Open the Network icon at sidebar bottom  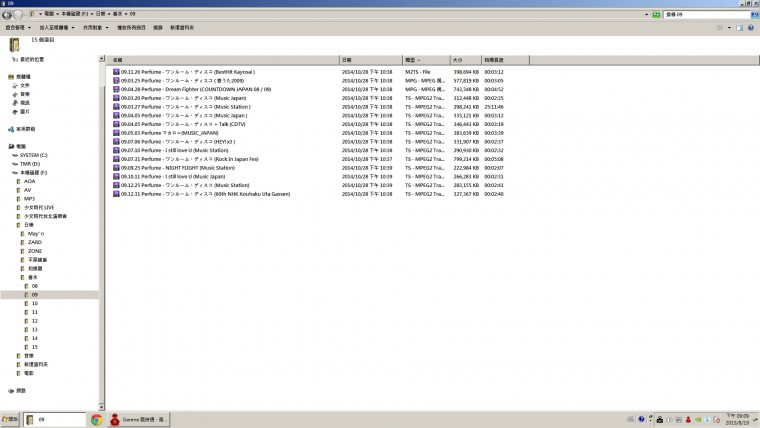click(11, 391)
